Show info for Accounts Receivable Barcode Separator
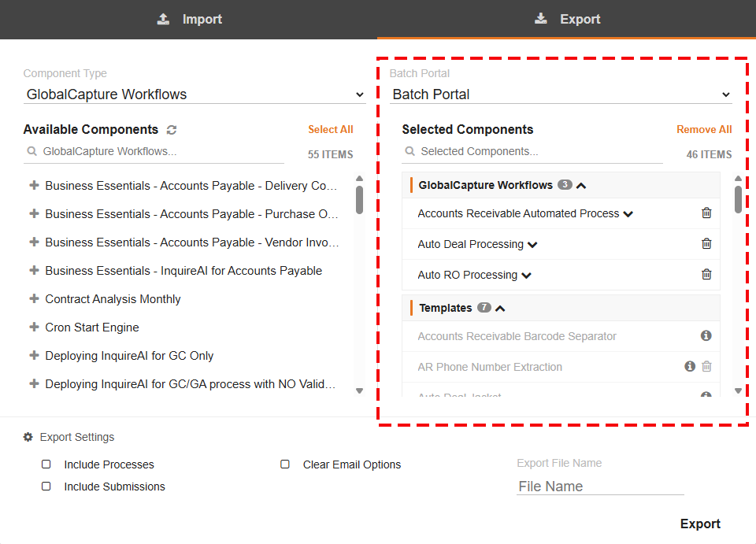The image size is (756, 544). pyautogui.click(x=706, y=335)
